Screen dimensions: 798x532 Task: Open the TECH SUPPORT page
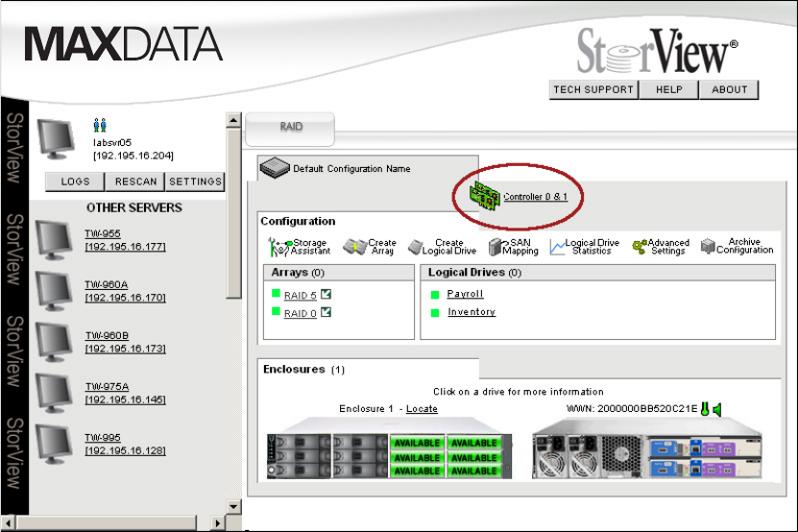tap(593, 89)
